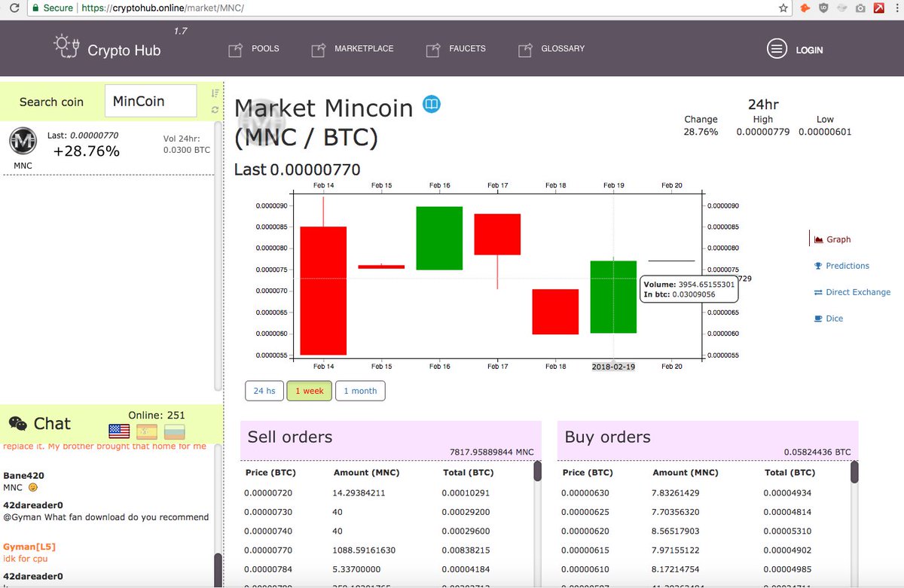Click the sort coins icon beside search
The image size is (904, 588).
[215, 93]
